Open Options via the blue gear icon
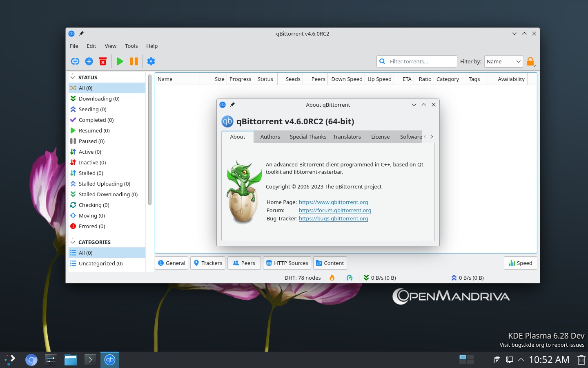588x368 pixels. pos(151,61)
